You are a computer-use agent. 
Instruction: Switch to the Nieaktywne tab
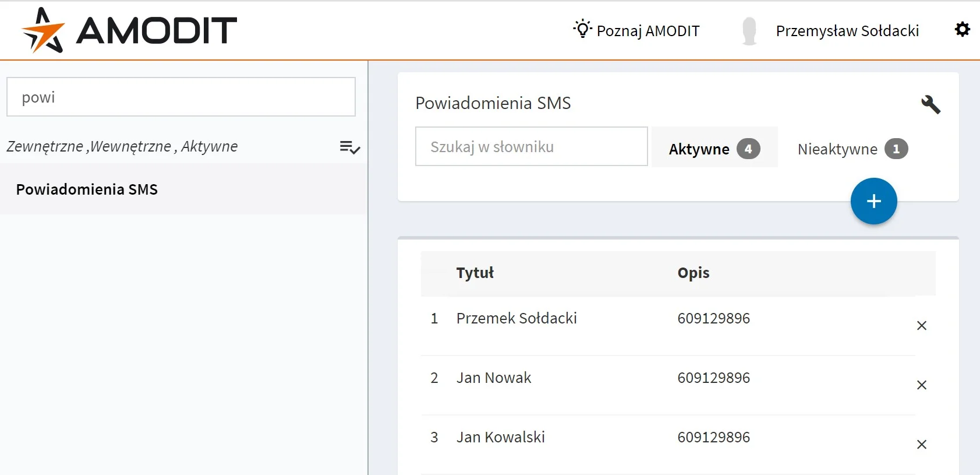(852, 149)
